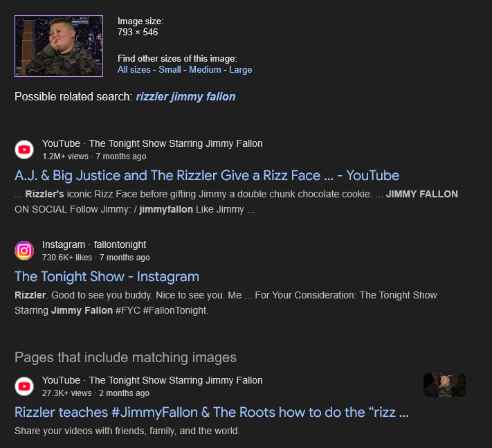Image resolution: width=492 pixels, height=448 pixels.
Task: Click the Instagram fallontonight source label
Action: tap(94, 244)
